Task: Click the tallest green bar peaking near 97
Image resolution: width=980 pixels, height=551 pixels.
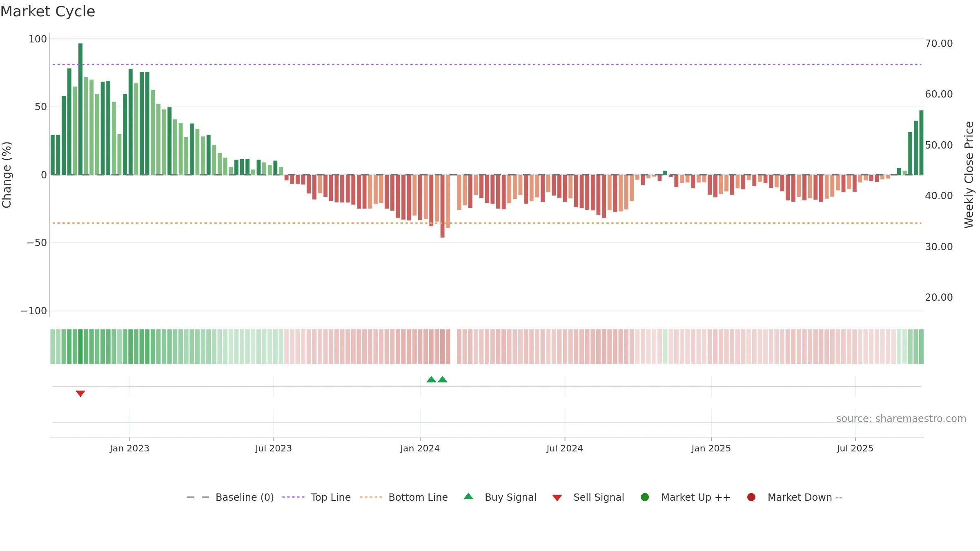Action: 80,109
